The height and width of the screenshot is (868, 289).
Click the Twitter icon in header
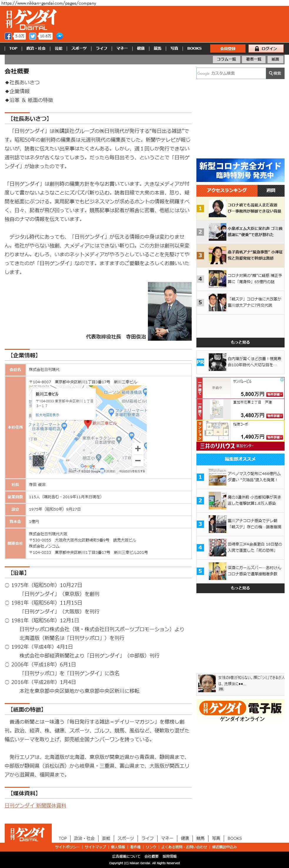coord(32,36)
